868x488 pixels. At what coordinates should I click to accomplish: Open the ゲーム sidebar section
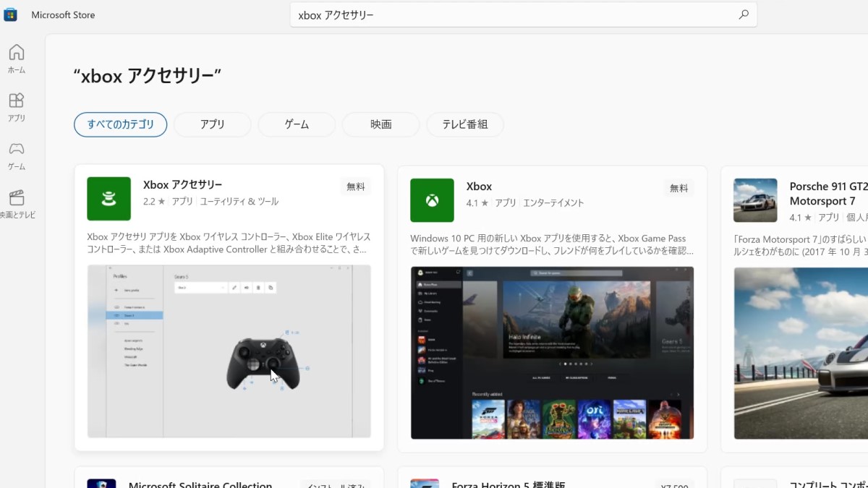pyautogui.click(x=16, y=155)
